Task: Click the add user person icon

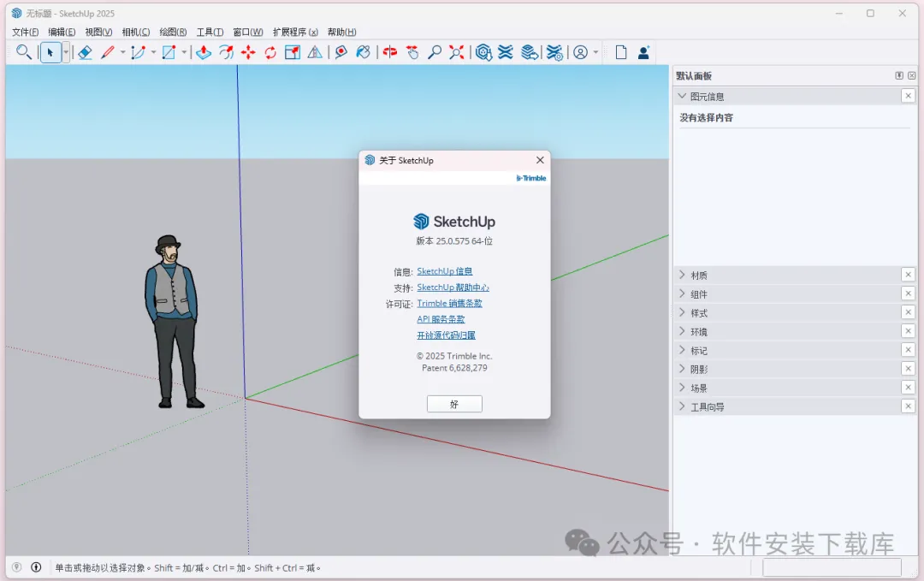Action: [643, 52]
